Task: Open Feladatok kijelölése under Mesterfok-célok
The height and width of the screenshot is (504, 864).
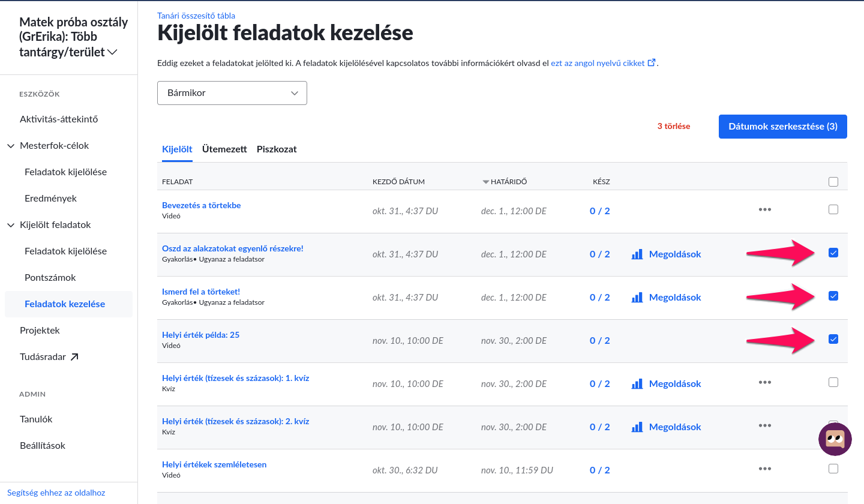Action: click(x=65, y=172)
